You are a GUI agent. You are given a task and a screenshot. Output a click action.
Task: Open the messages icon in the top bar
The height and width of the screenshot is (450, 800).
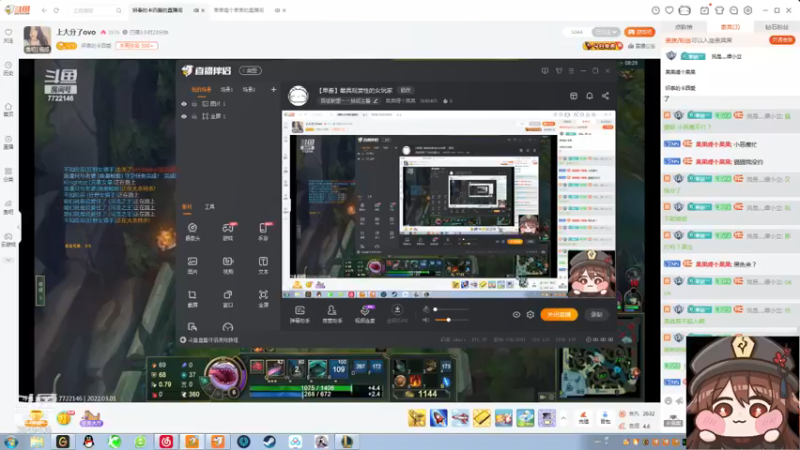[734, 10]
